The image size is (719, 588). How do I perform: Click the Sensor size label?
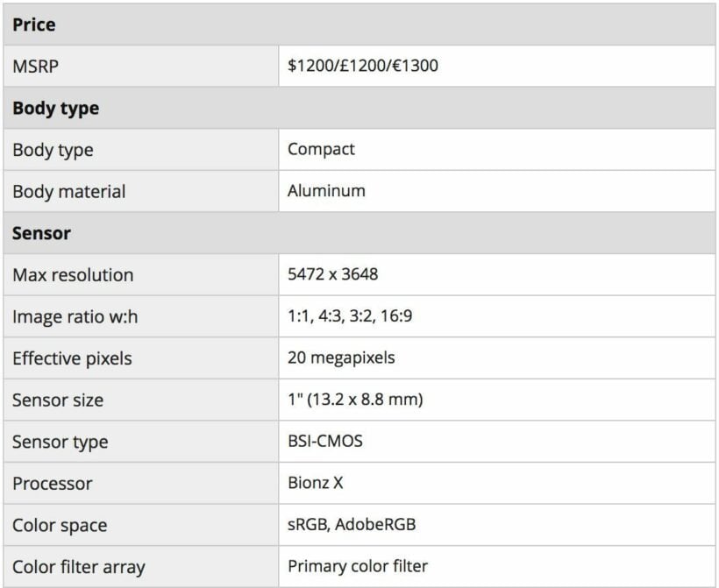pos(58,400)
